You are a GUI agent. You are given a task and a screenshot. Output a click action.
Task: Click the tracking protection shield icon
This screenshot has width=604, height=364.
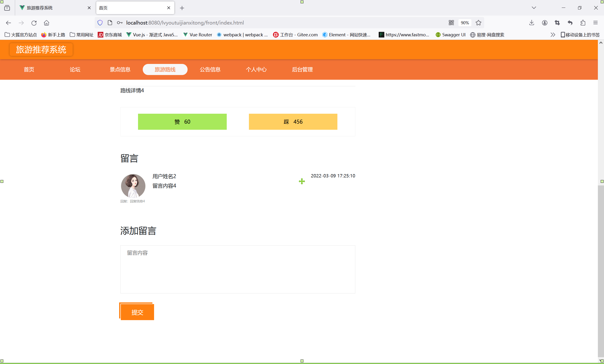(100, 23)
